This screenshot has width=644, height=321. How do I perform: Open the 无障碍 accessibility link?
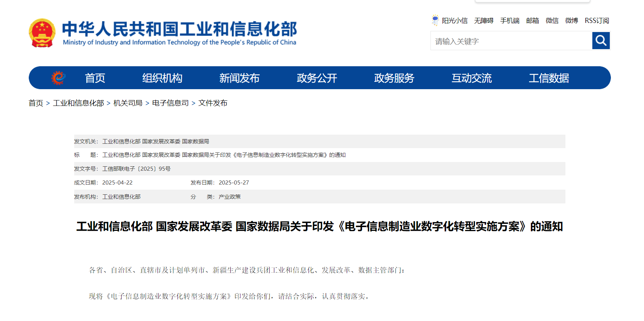point(484,21)
